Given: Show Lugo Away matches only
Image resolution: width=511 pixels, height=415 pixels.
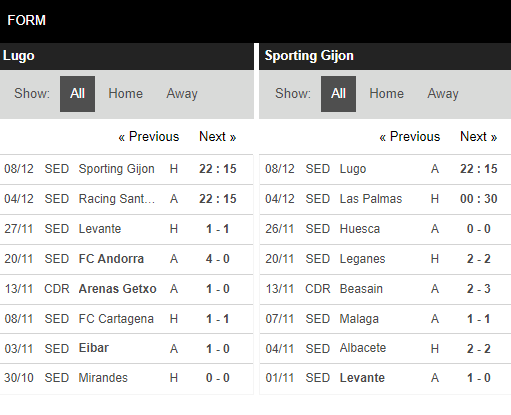Looking at the screenshot, I should click(x=182, y=94).
